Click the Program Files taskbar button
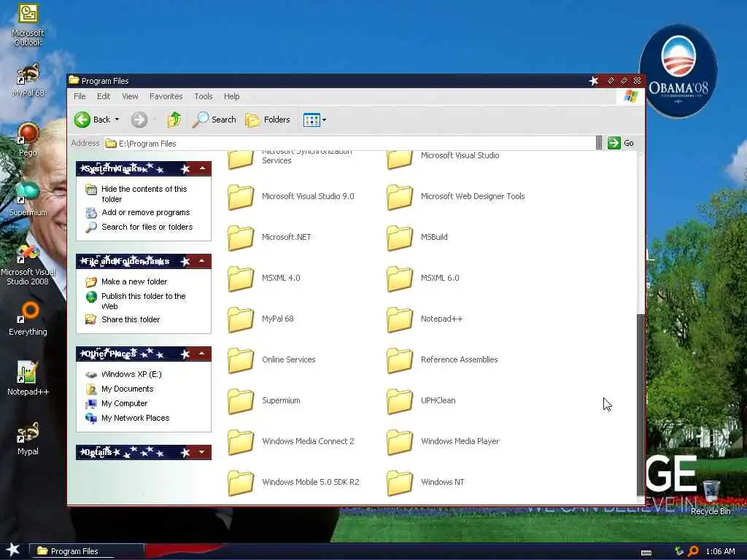The height and width of the screenshot is (560, 747). coord(88,551)
